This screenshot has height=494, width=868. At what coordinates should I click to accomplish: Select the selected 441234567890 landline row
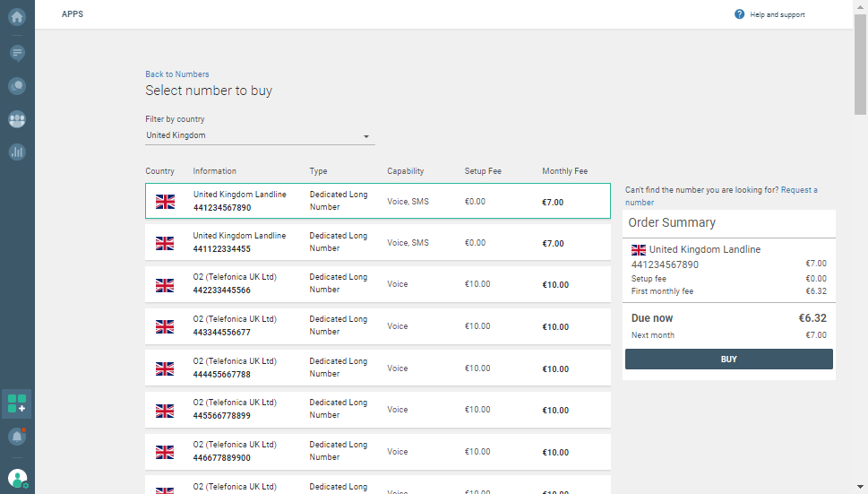click(x=377, y=201)
